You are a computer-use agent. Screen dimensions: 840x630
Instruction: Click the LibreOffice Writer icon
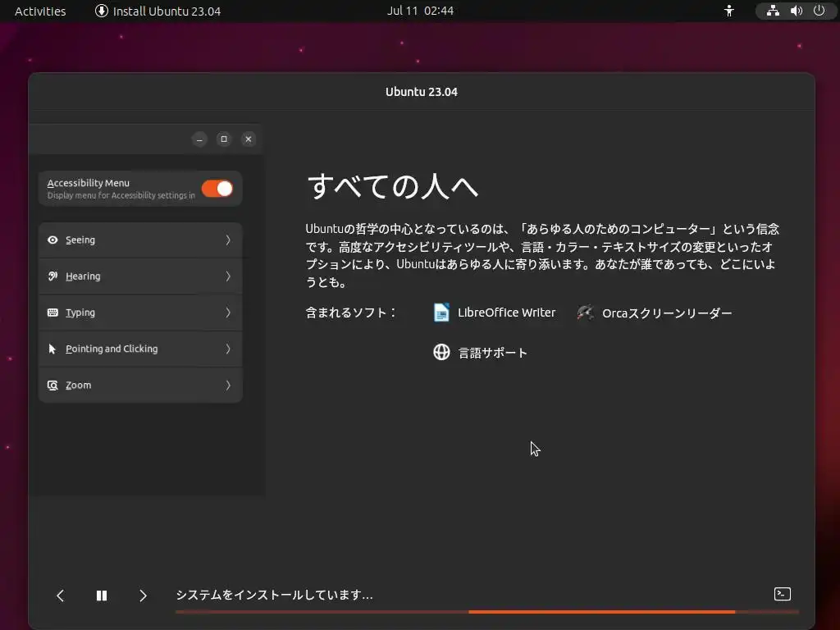pos(441,313)
